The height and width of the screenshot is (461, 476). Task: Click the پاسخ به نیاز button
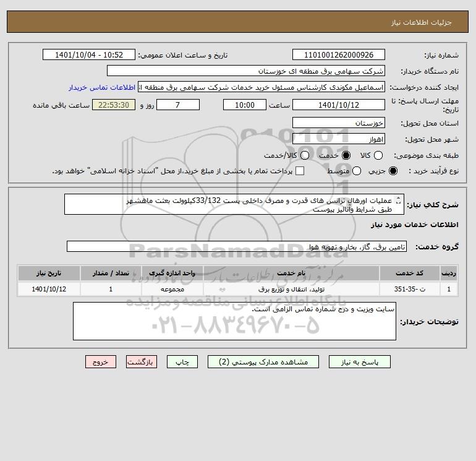pyautogui.click(x=359, y=362)
